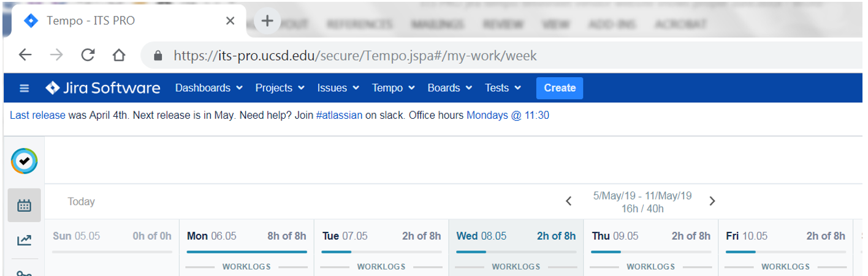The image size is (868, 276).
Task: Click the browser forward arrow
Action: point(56,55)
